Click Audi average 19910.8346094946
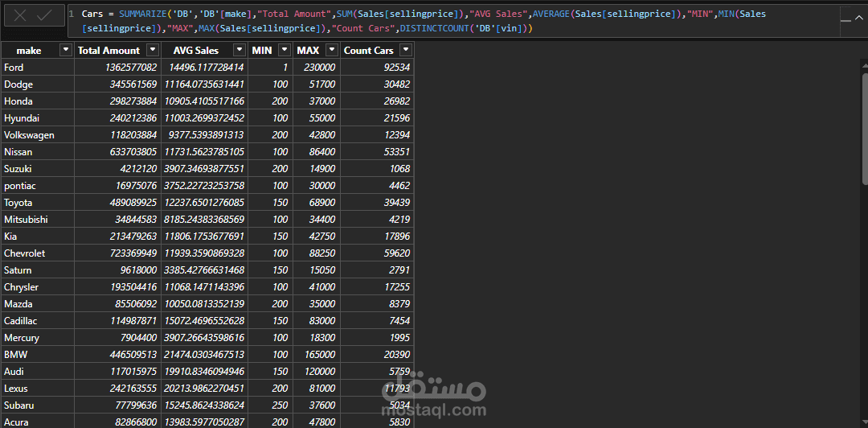 (x=204, y=372)
